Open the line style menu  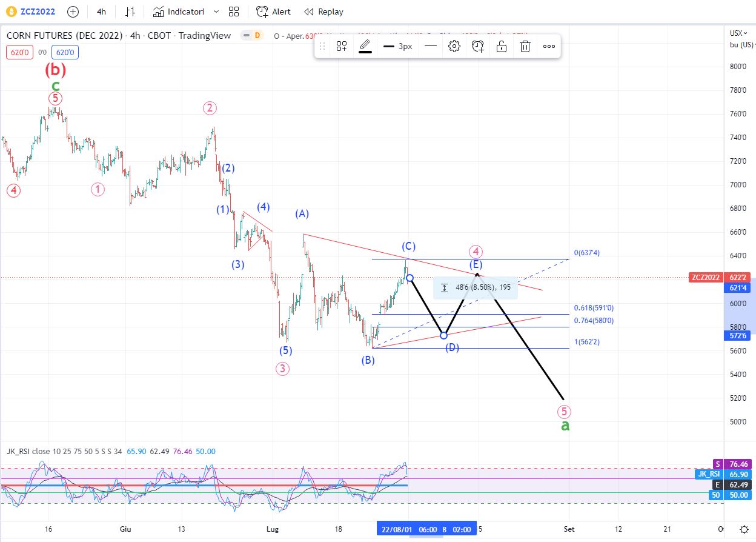431,46
